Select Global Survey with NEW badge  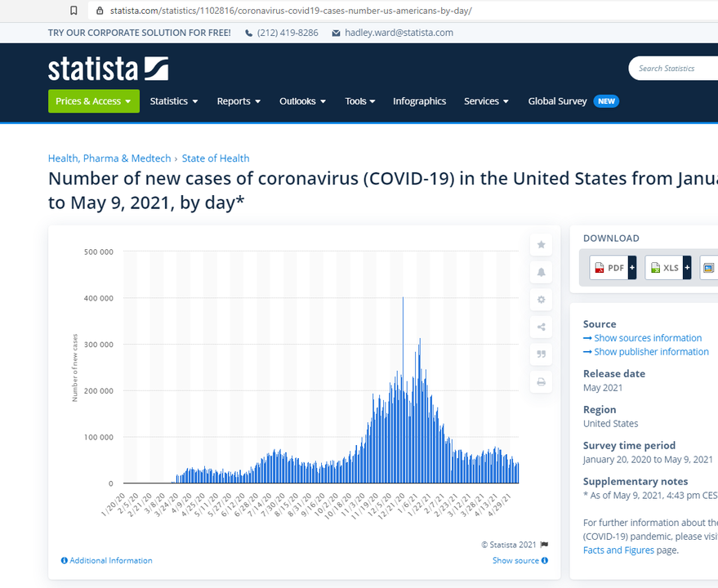coord(558,101)
